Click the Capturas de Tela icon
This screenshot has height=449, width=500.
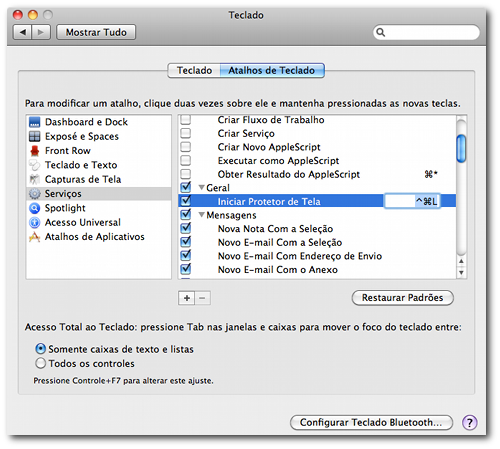click(x=35, y=179)
